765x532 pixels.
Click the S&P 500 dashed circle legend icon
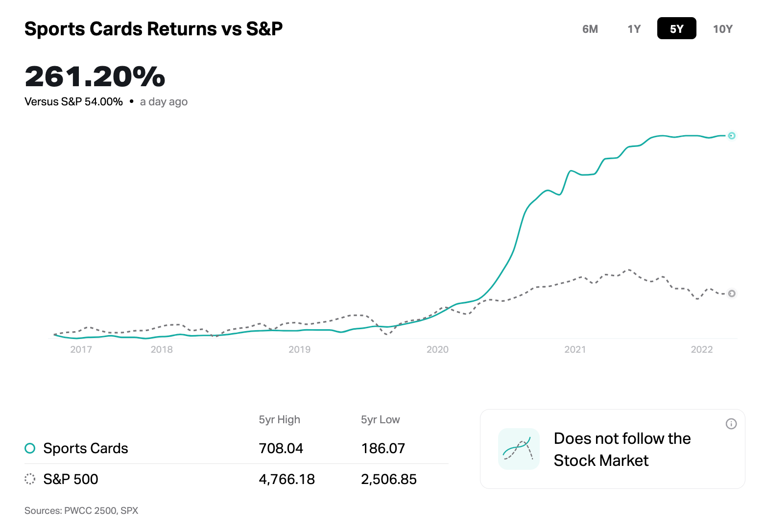(x=30, y=479)
